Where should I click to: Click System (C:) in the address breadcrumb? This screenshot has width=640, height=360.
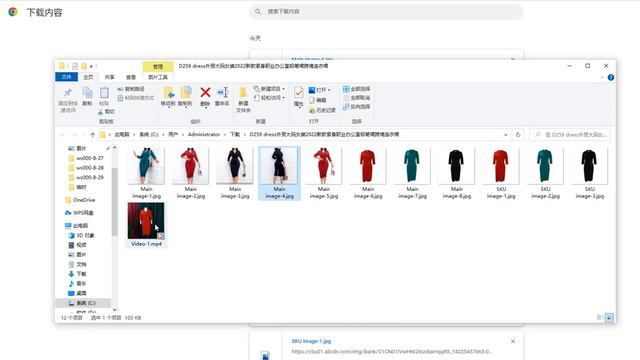149,134
